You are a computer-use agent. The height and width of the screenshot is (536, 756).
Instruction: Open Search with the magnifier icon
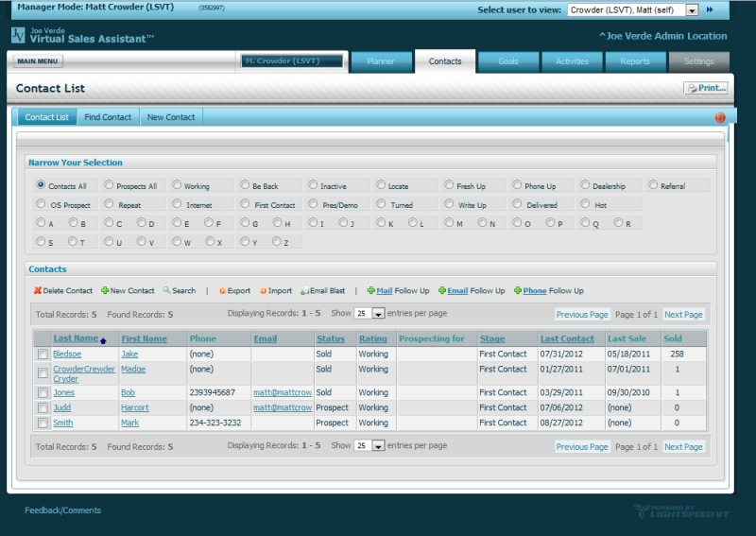(x=166, y=291)
